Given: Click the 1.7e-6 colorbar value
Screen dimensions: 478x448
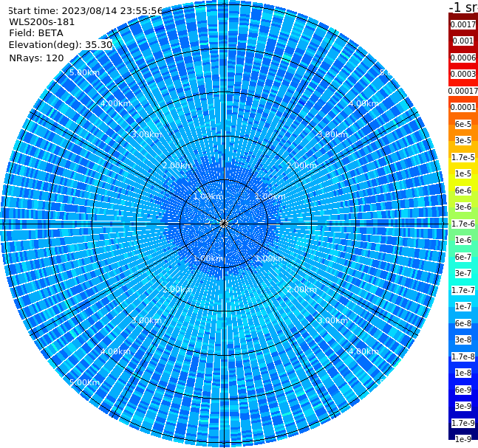Looking at the screenshot, I should [x=463, y=224].
